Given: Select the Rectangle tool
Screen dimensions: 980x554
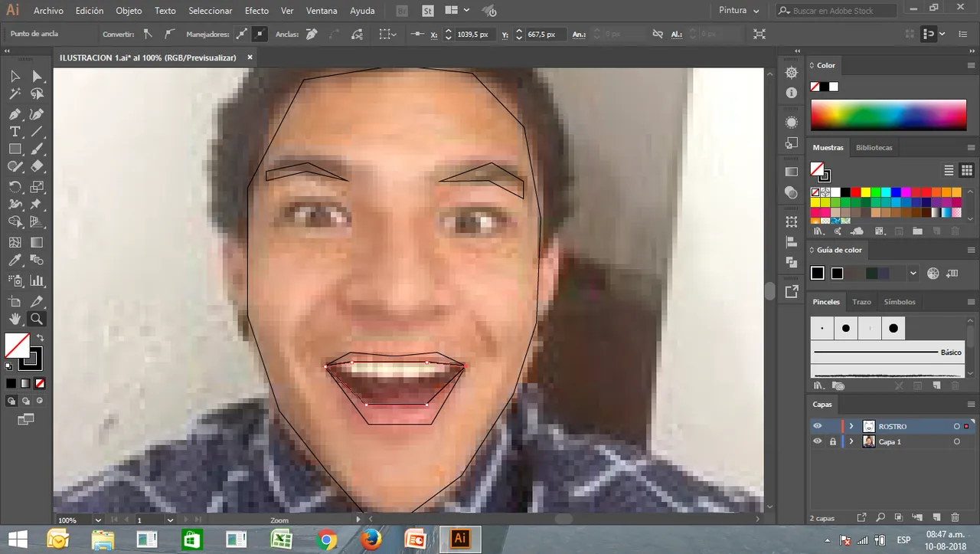Looking at the screenshot, I should click(15, 149).
